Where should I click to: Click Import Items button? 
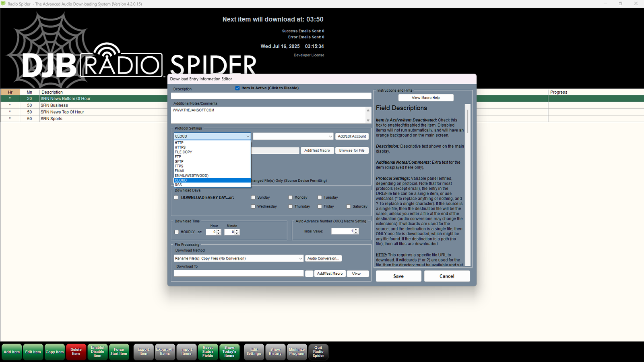[186, 352]
